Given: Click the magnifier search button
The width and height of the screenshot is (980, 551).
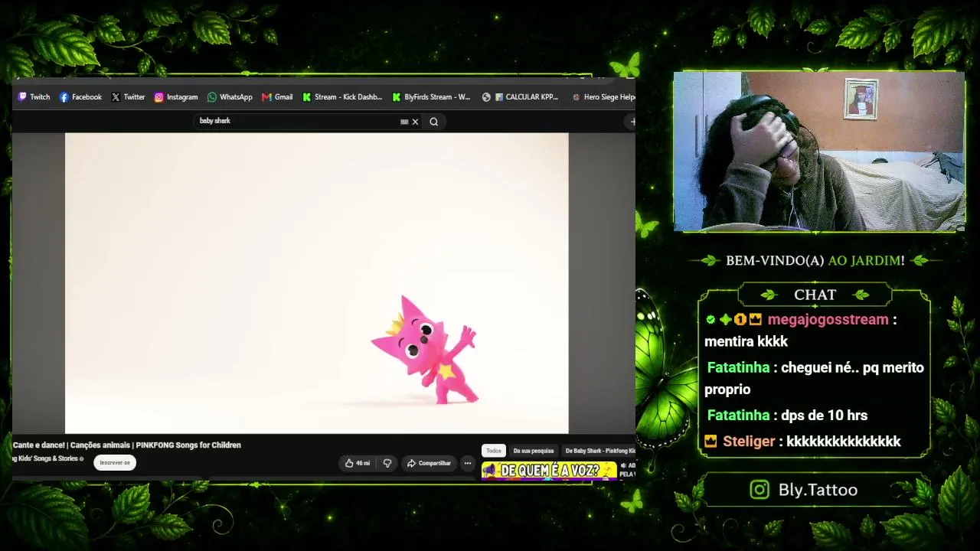Looking at the screenshot, I should 434,122.
